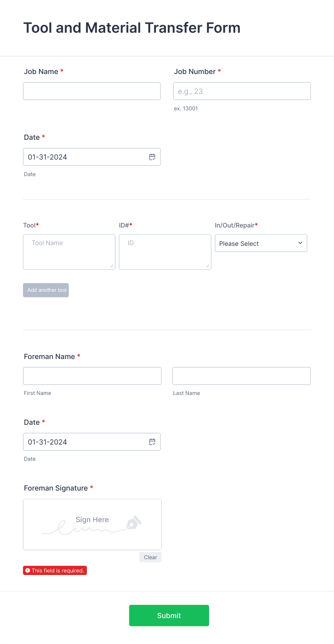Viewport: 334px width, 644px height.
Task: Click the This field is required error badge
Action: click(55, 570)
